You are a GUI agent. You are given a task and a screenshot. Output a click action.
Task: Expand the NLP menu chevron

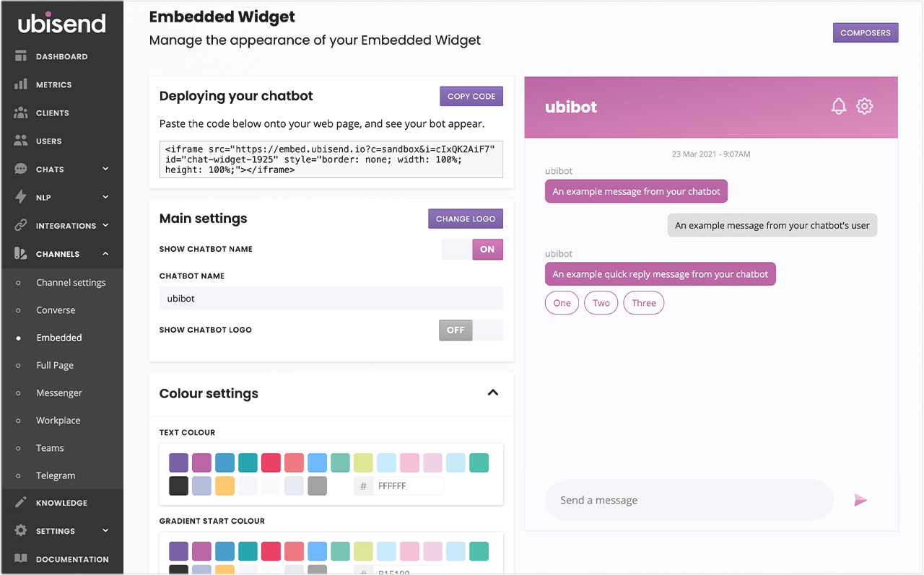click(105, 197)
